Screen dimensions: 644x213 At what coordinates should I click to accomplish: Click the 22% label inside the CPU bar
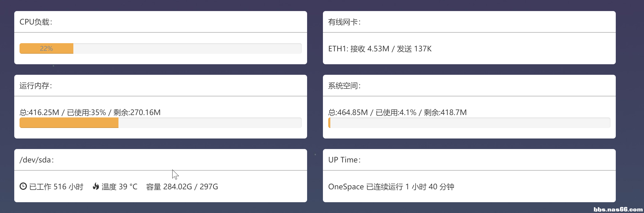click(x=46, y=48)
